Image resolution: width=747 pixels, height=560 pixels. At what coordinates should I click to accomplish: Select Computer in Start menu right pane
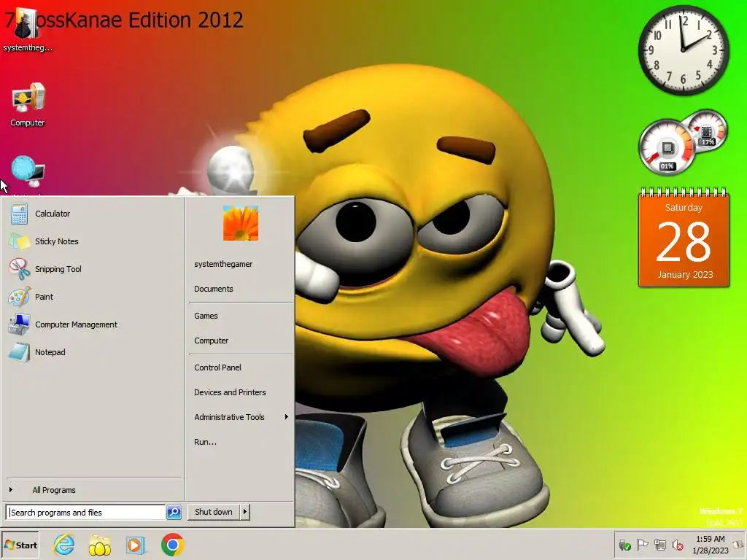coord(241,341)
